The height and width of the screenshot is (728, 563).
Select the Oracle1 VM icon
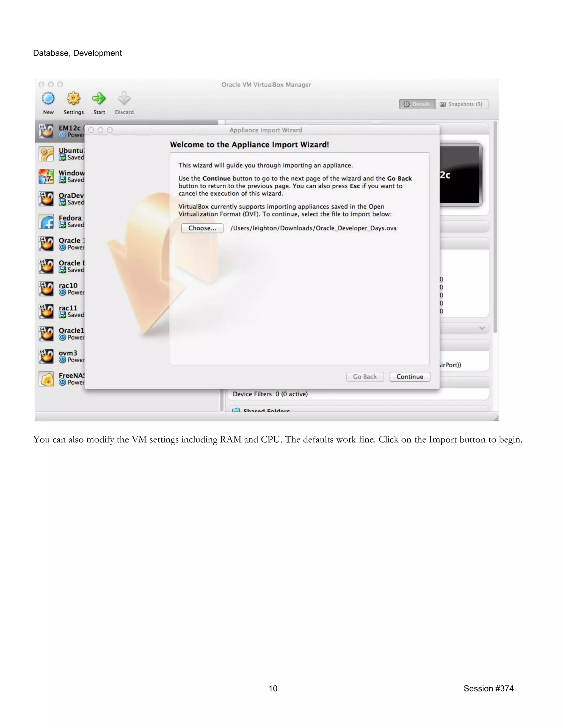click(46, 334)
